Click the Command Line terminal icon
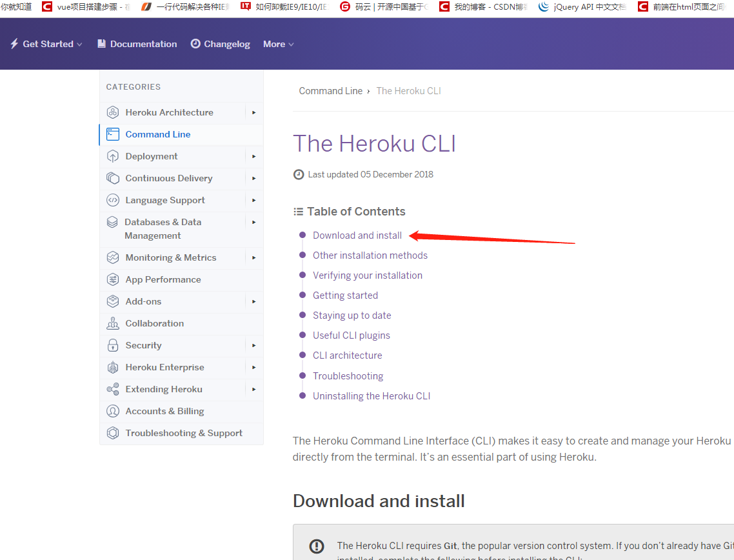 112,134
